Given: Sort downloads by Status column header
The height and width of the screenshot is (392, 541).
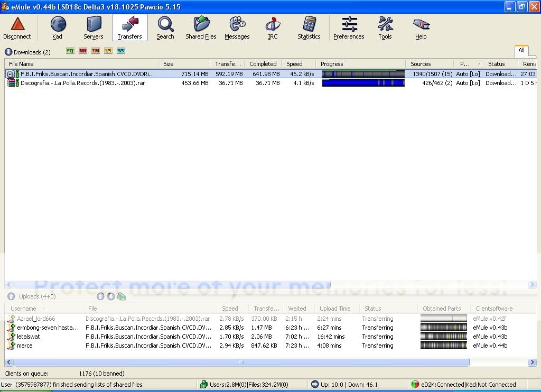Looking at the screenshot, I should [x=501, y=64].
